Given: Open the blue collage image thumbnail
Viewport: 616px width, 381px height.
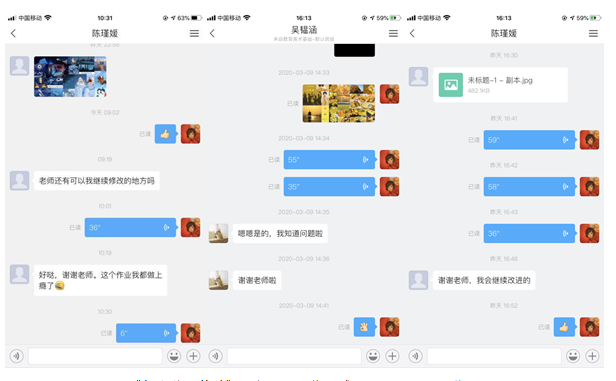Looking at the screenshot, I should 70,77.
